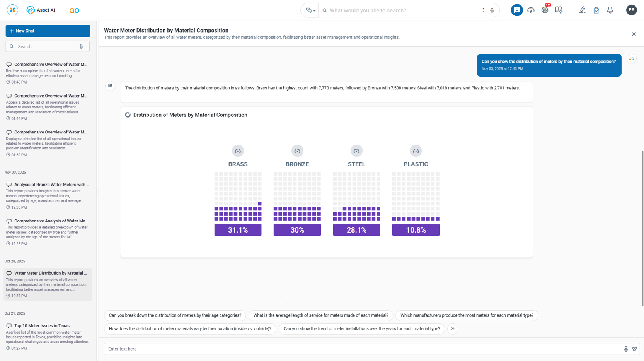Open the notifications bell
The image size is (644, 361).
610,10
